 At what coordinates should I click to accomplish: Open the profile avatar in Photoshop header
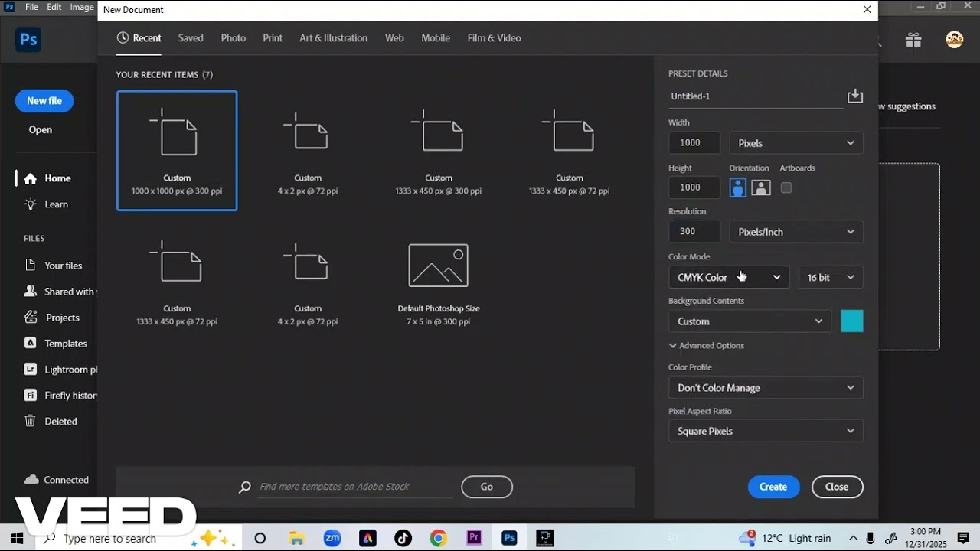pyautogui.click(x=955, y=40)
